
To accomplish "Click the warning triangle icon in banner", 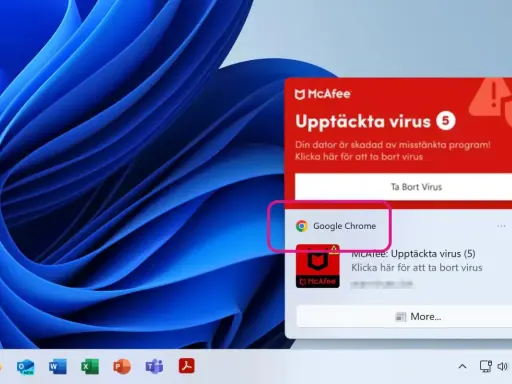I will [x=490, y=97].
